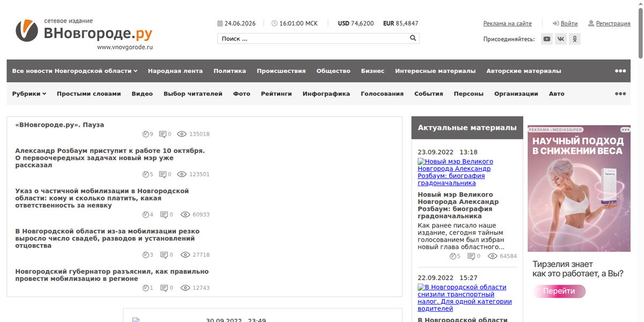Open the VK social icon
644x322 pixels.
tap(561, 39)
